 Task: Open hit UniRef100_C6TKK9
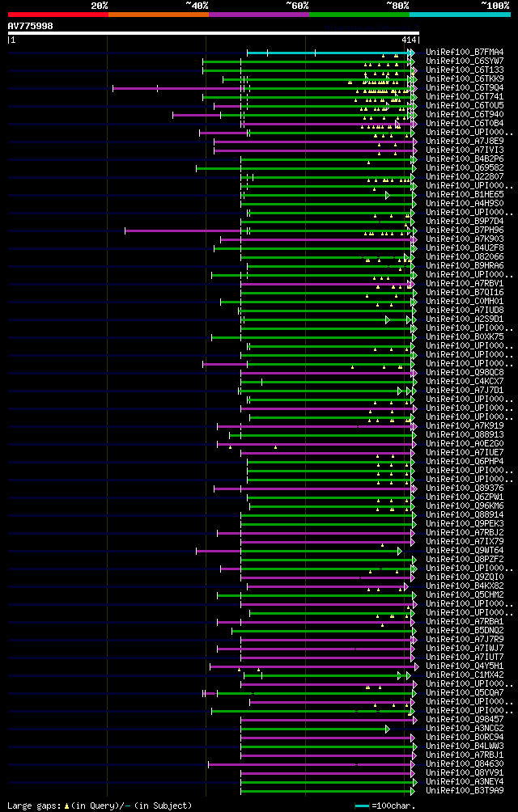[464, 78]
